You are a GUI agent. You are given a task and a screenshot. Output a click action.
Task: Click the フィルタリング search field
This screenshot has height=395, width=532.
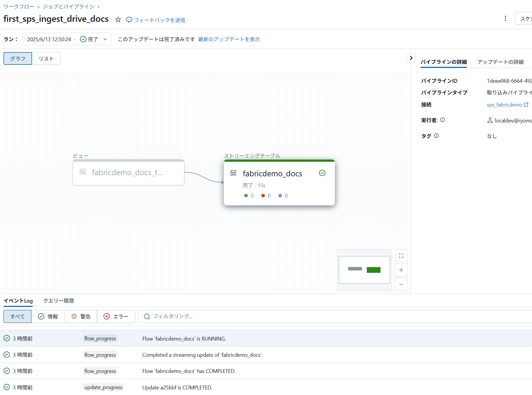pos(335,316)
